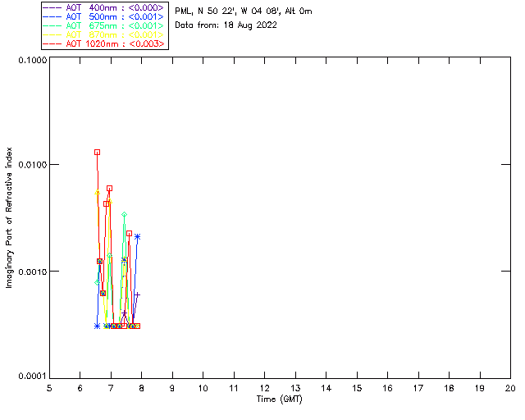525x420 pixels.
Task: Select the AOT 500nm legend entry
Action: [x=104, y=16]
